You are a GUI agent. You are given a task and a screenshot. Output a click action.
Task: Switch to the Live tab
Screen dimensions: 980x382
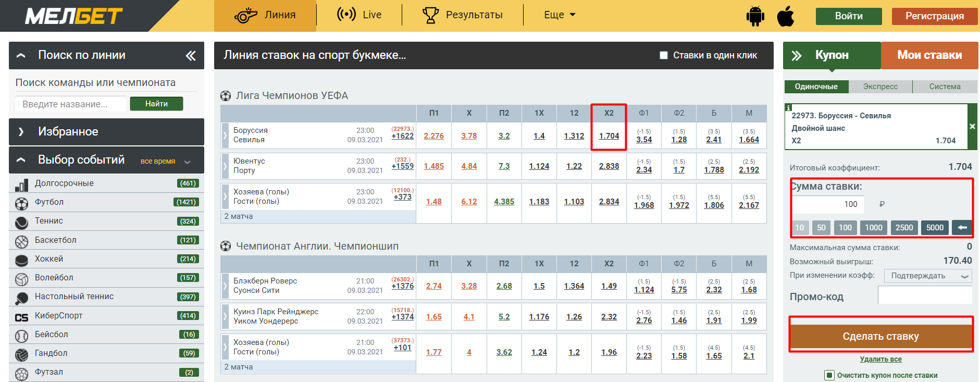[359, 15]
